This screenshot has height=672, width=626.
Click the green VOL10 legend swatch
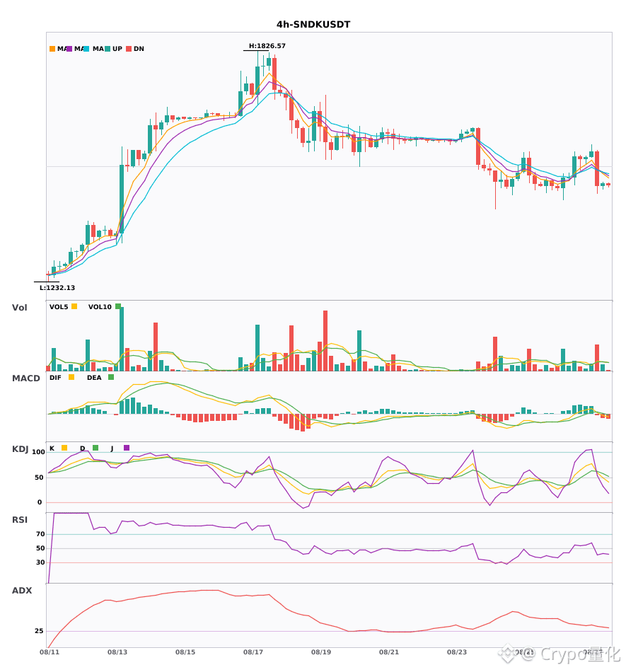[x=118, y=306]
